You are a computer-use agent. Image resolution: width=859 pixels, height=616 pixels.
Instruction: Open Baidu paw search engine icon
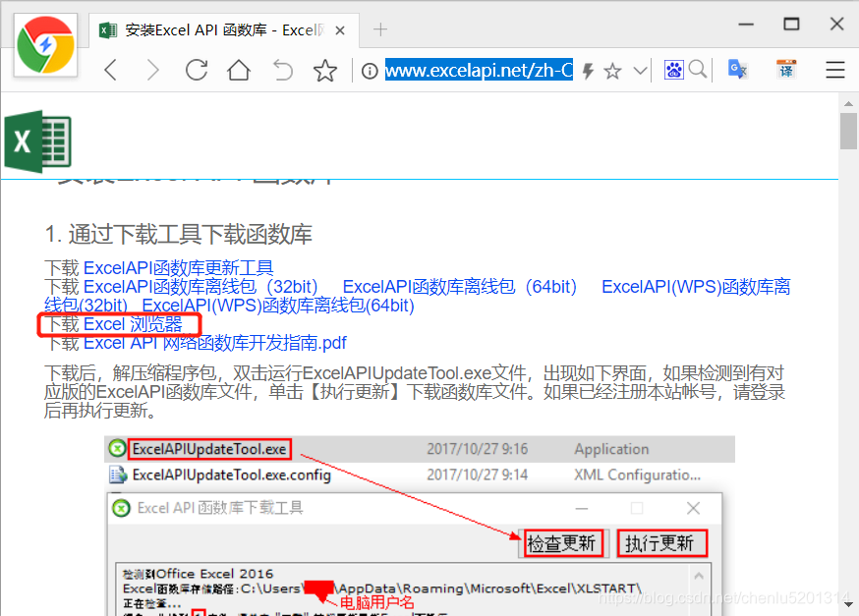[674, 70]
